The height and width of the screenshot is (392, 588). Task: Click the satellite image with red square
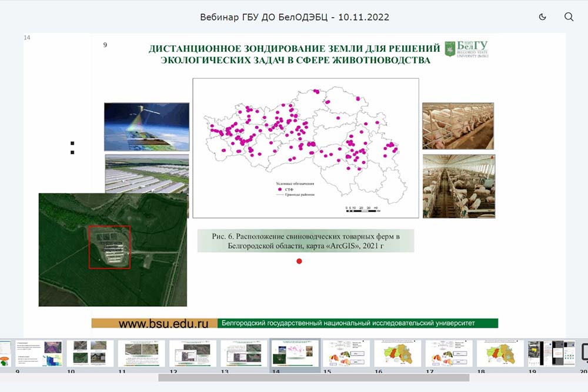coord(112,249)
